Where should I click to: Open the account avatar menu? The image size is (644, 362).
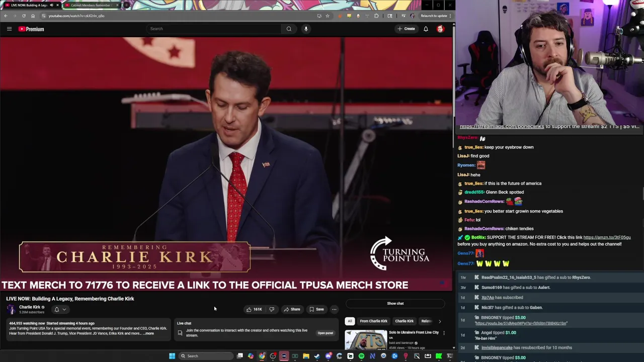(440, 29)
